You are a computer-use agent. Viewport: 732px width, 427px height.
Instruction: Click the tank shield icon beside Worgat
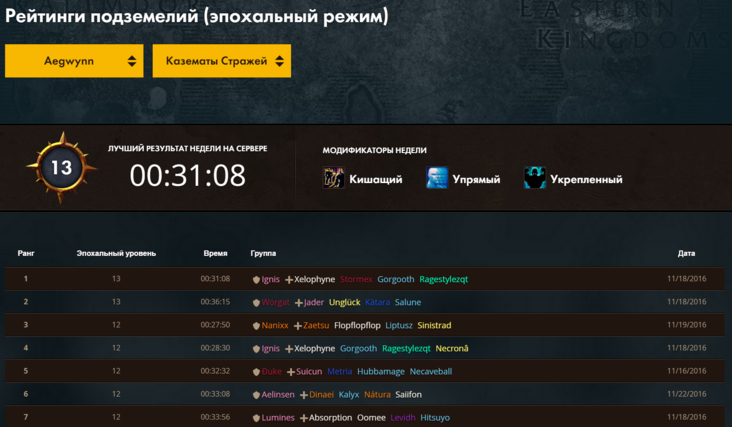click(x=256, y=302)
